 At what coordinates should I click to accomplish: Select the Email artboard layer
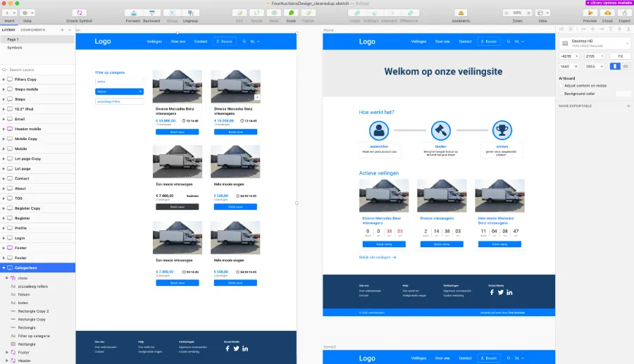37,119
